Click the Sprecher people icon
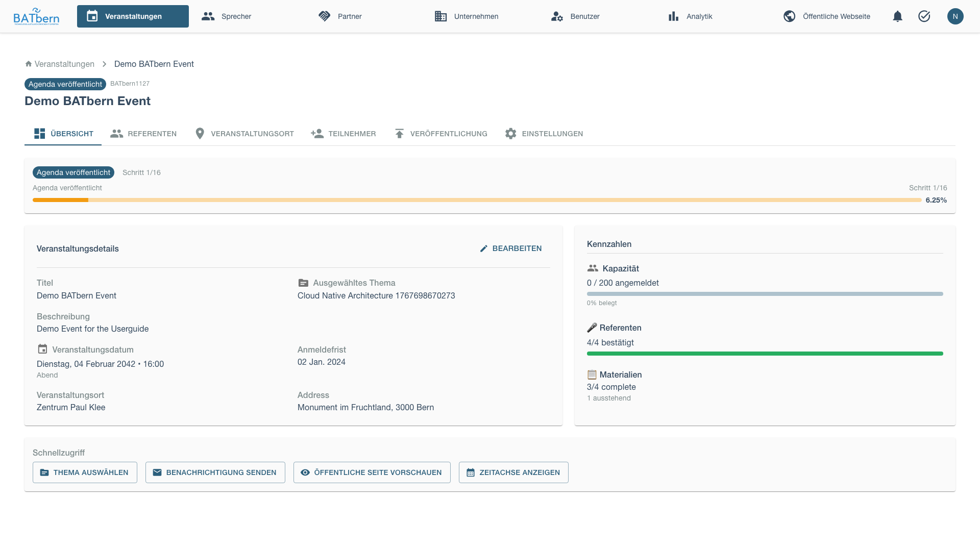This screenshot has width=980, height=551. pyautogui.click(x=208, y=16)
